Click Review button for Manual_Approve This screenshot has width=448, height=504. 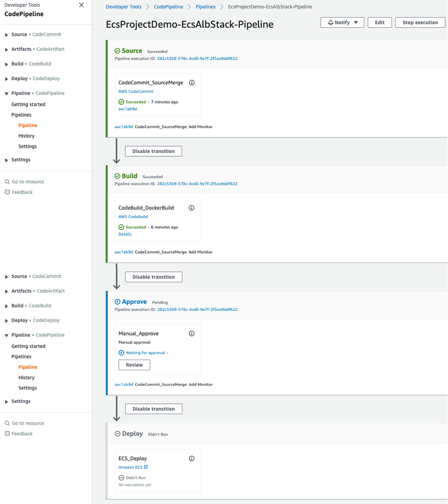[134, 365]
